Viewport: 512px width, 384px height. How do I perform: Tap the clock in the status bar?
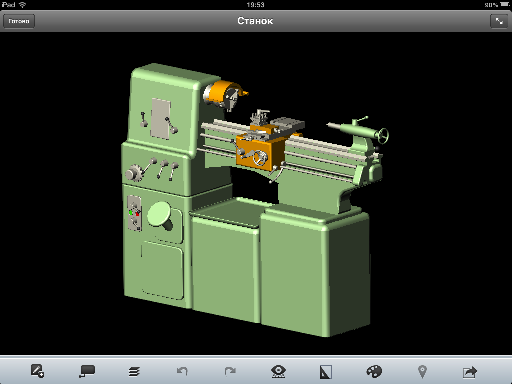coord(256,5)
